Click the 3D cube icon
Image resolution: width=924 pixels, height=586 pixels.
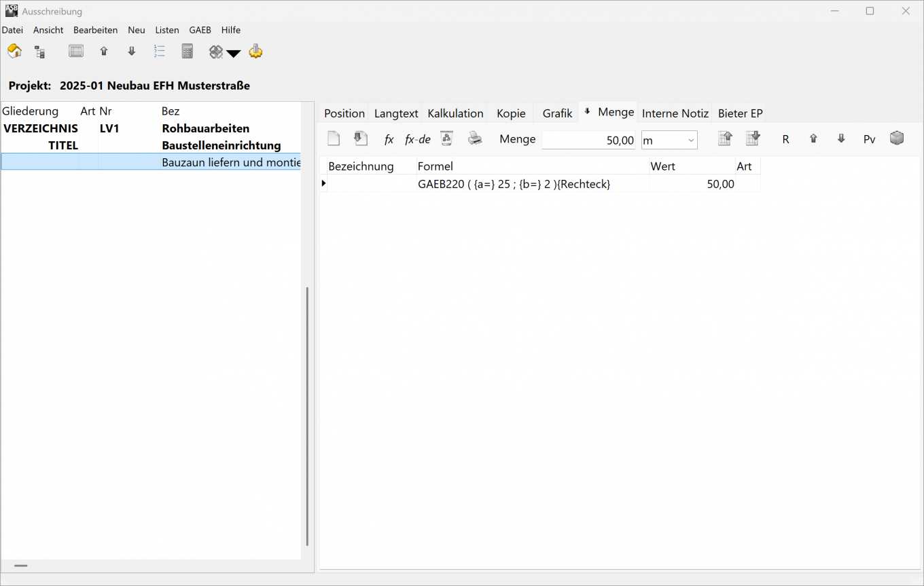pos(897,139)
